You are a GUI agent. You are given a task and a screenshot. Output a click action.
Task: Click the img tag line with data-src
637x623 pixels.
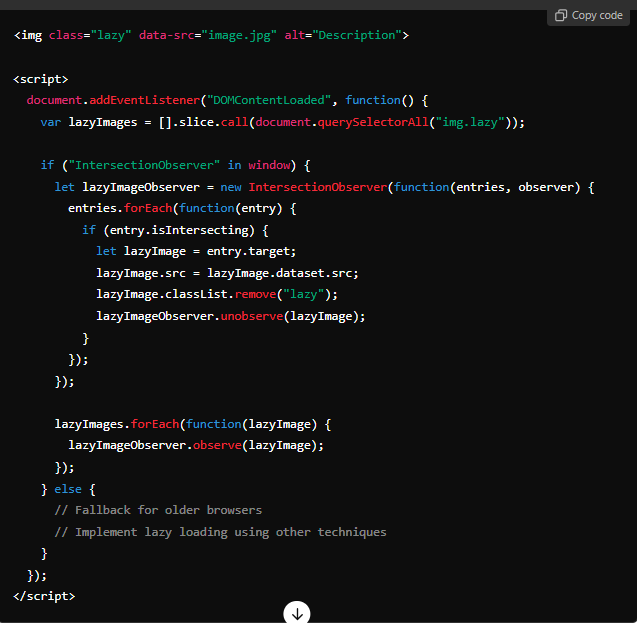(211, 35)
